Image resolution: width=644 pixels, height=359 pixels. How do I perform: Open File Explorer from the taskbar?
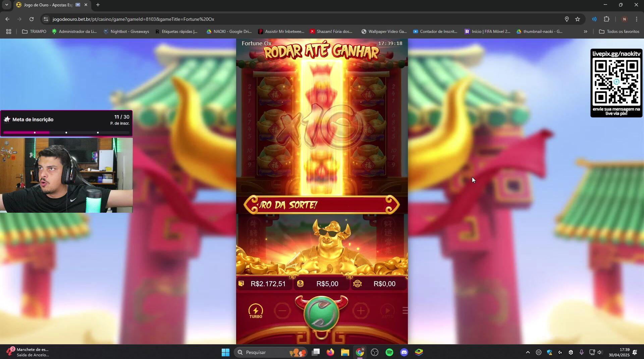pyautogui.click(x=345, y=352)
